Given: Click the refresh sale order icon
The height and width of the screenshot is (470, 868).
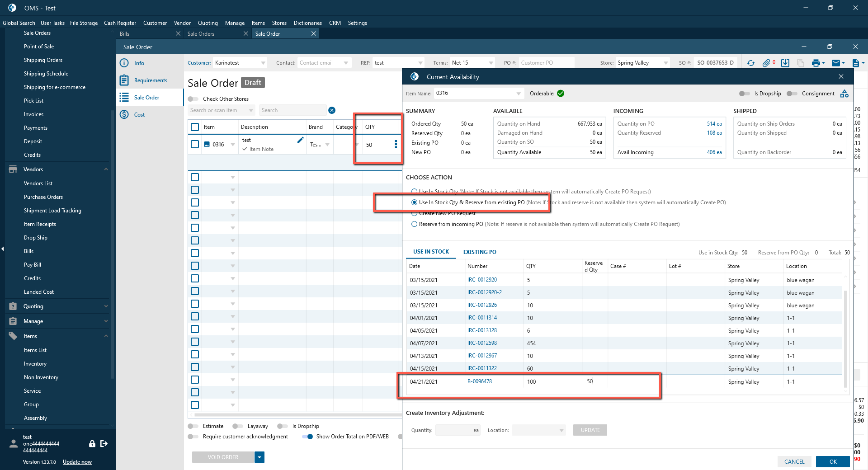Looking at the screenshot, I should pyautogui.click(x=751, y=63).
